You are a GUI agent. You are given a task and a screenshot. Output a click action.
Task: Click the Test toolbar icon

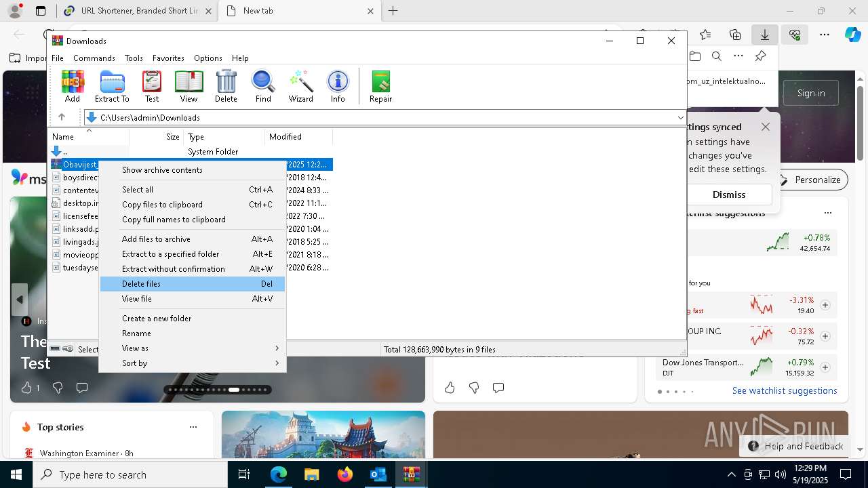[152, 86]
